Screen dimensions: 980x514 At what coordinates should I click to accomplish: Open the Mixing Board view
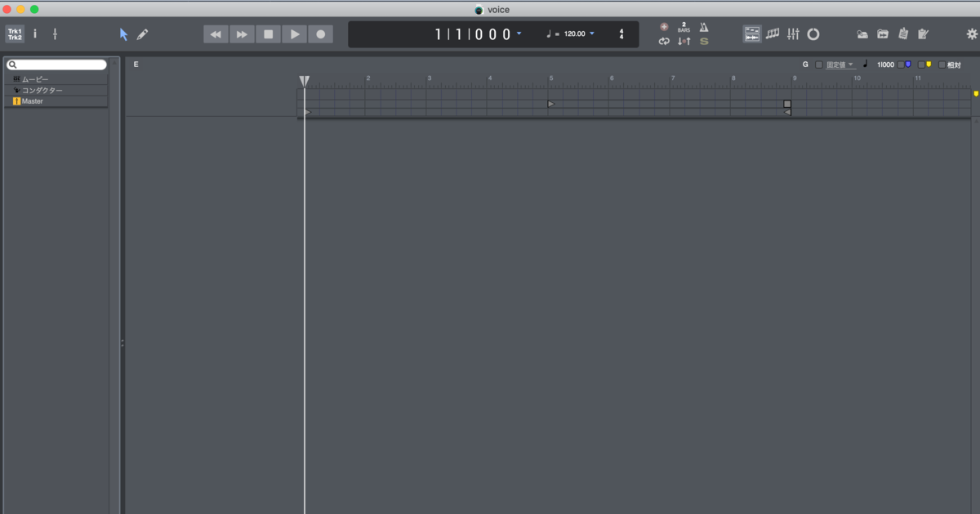[x=793, y=34]
